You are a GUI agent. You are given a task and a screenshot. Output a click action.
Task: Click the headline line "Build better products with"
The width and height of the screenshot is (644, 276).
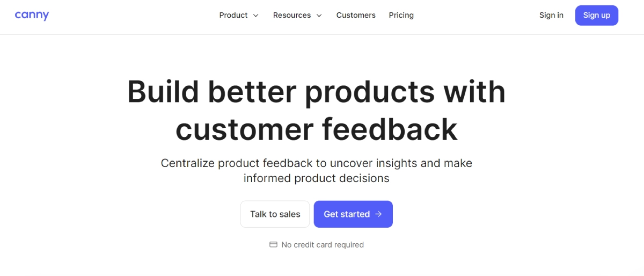317,92
